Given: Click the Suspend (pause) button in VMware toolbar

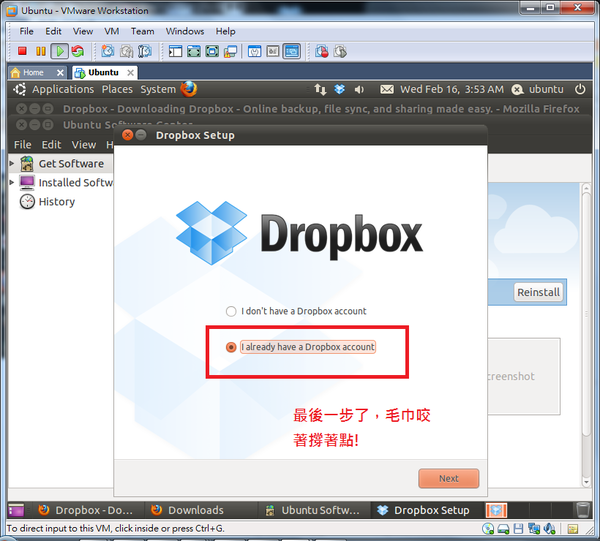Looking at the screenshot, I should click(41, 51).
